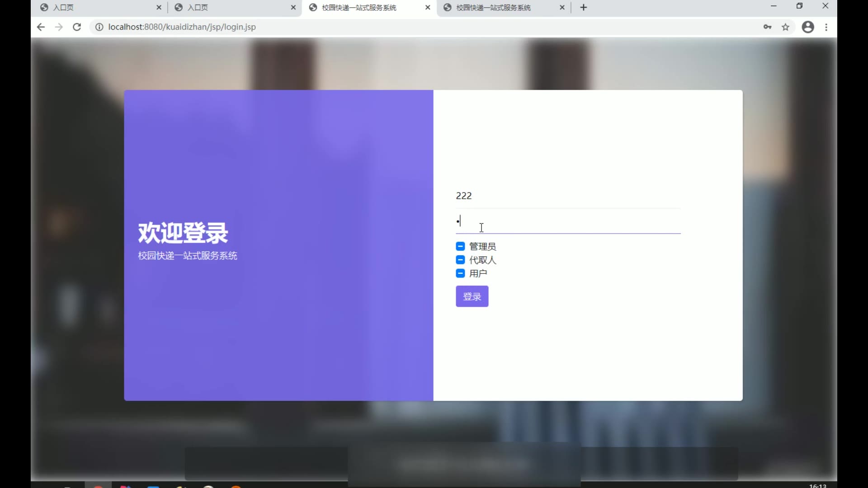Open the saved password key icon

click(768, 27)
